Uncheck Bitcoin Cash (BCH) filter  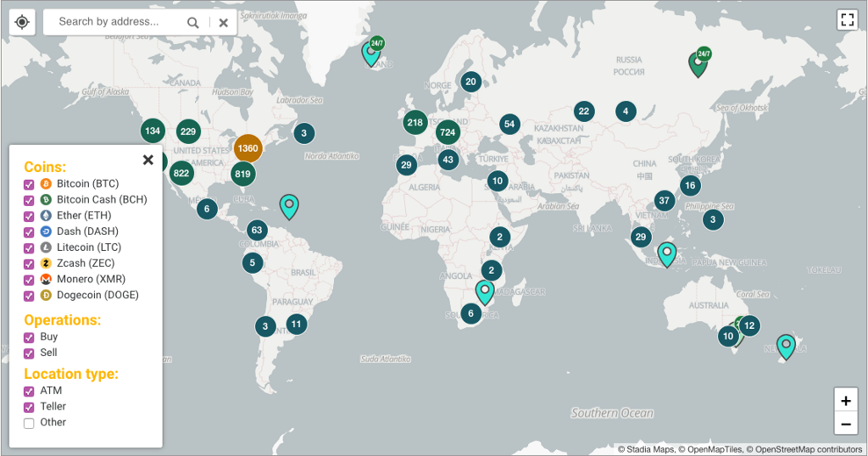tap(29, 200)
